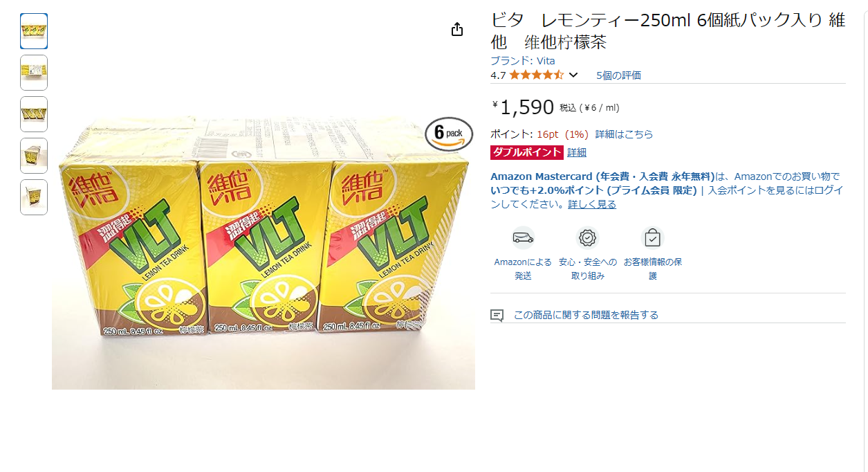The width and height of the screenshot is (868, 472).
Task: Click the 6 pack badge on image
Action: 449,134
